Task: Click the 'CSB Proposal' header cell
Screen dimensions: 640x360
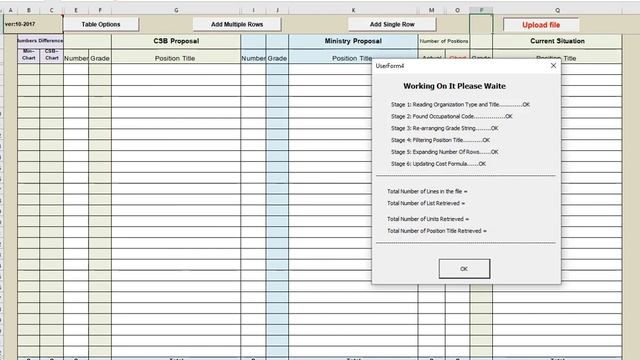Action: pyautogui.click(x=176, y=41)
